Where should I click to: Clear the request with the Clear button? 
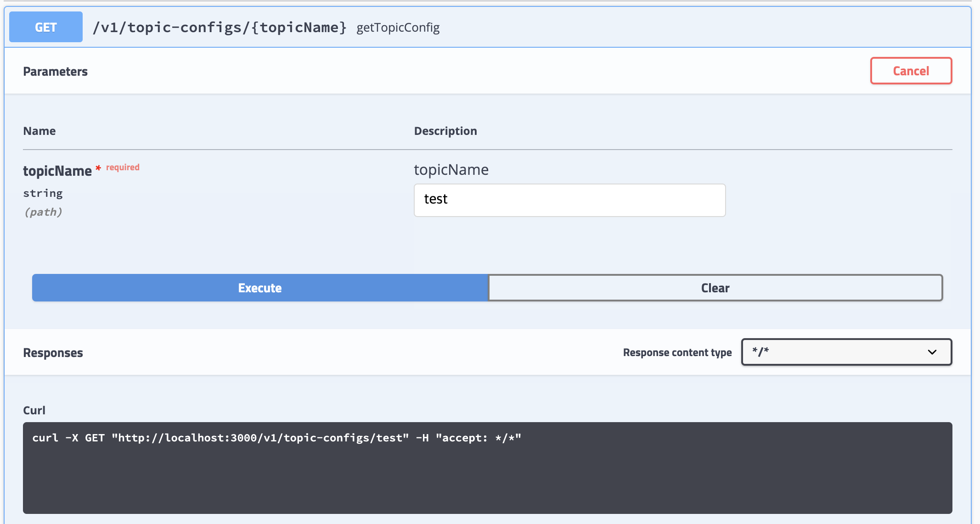(x=715, y=288)
